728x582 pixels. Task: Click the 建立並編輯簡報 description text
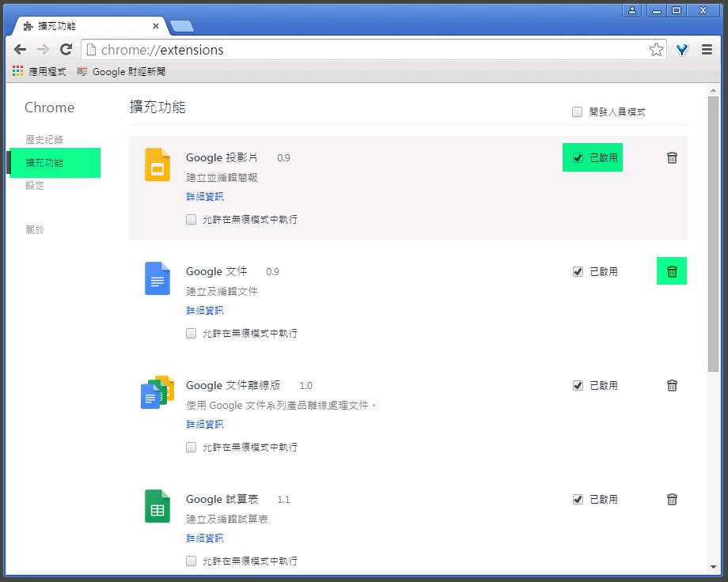tap(222, 177)
